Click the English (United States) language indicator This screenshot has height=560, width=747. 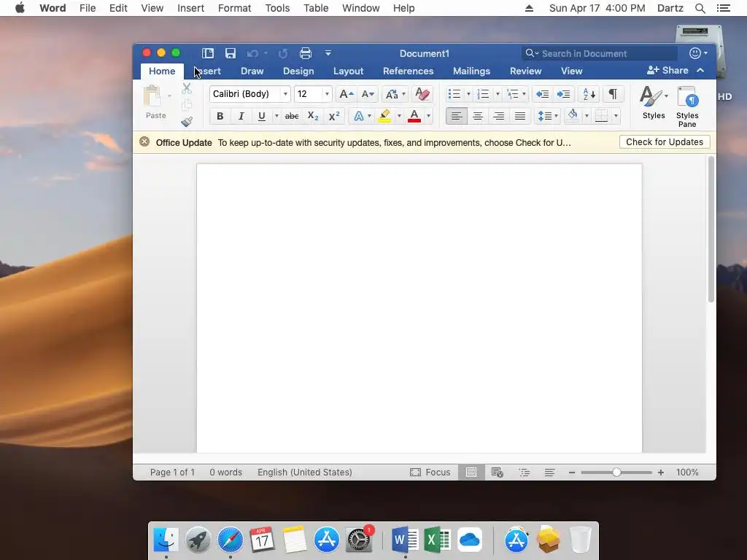point(305,472)
